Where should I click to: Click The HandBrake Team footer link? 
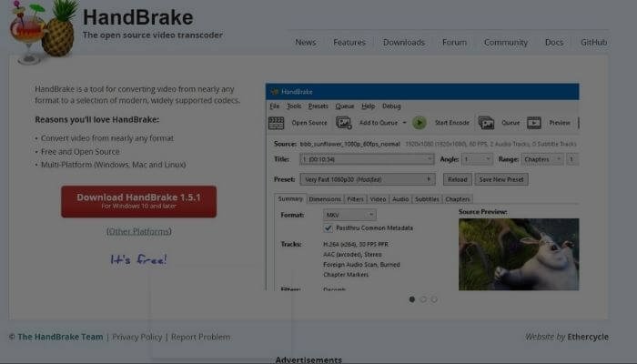pos(60,337)
